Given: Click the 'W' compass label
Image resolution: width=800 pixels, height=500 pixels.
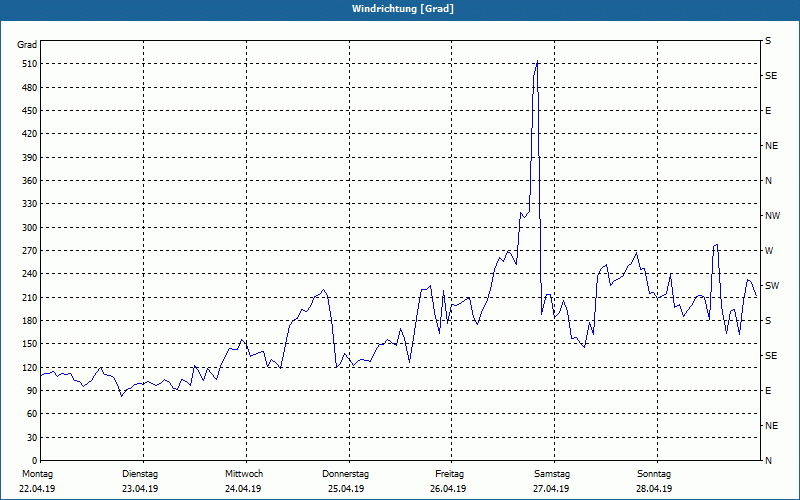Looking at the screenshot, I should [769, 251].
